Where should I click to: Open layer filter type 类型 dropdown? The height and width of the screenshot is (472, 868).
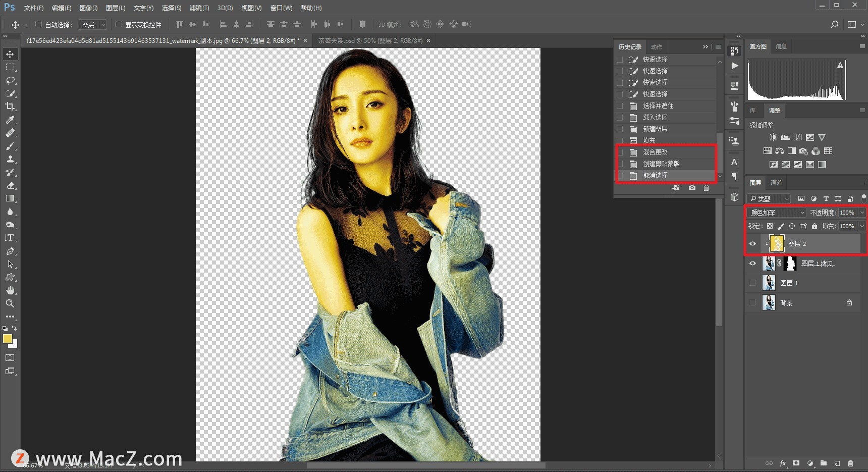tap(769, 199)
